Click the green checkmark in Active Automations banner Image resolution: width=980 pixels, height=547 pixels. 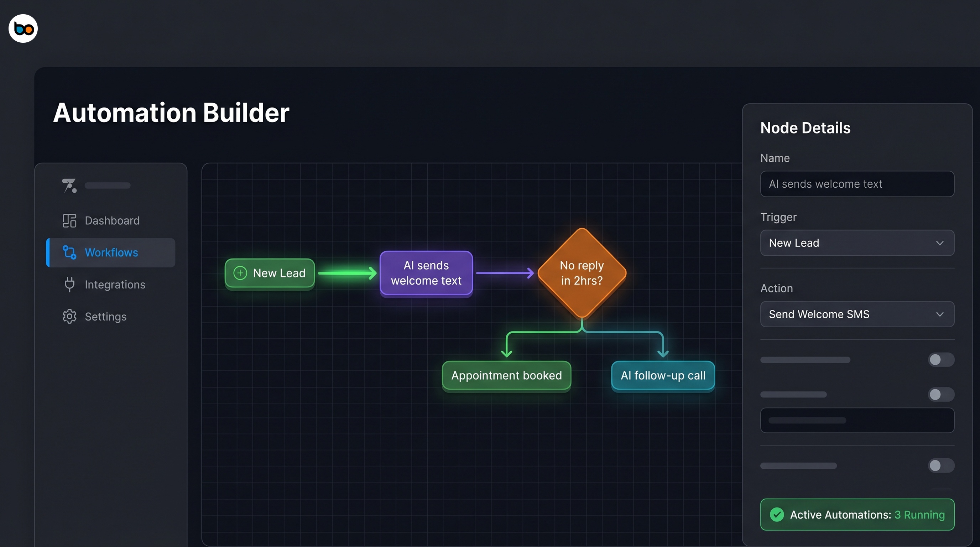777,514
